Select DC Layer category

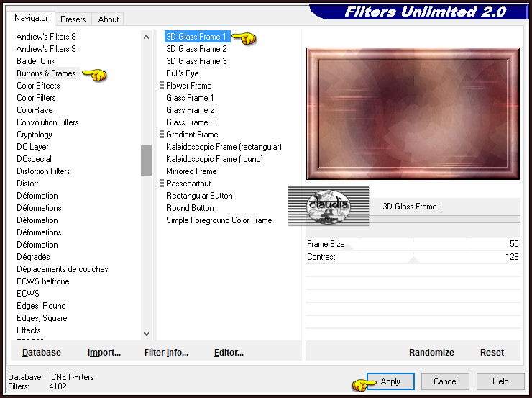pyautogui.click(x=32, y=147)
